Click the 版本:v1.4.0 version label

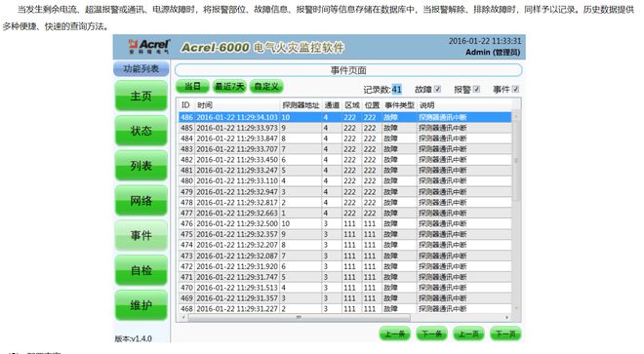[133, 338]
